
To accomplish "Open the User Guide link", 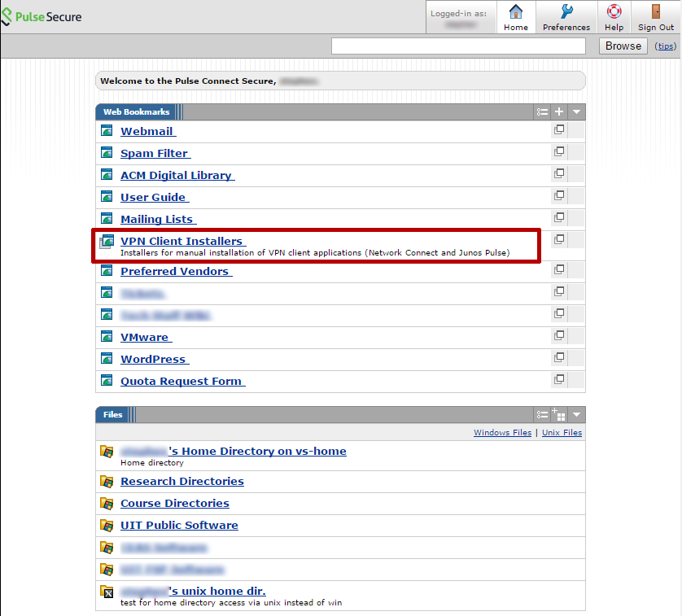I will (x=155, y=197).
